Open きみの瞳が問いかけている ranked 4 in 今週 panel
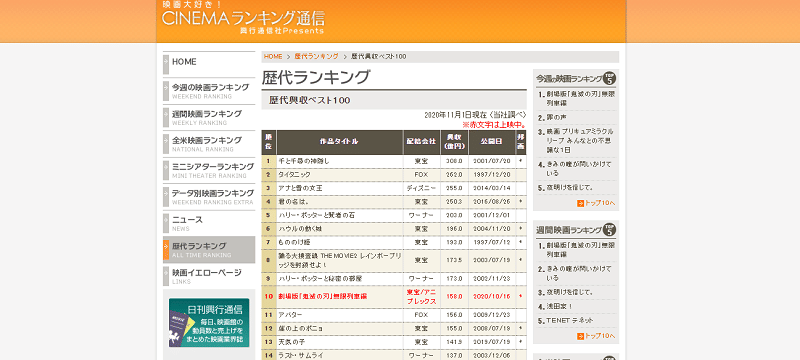This screenshot has width=800, height=360. coord(579,169)
